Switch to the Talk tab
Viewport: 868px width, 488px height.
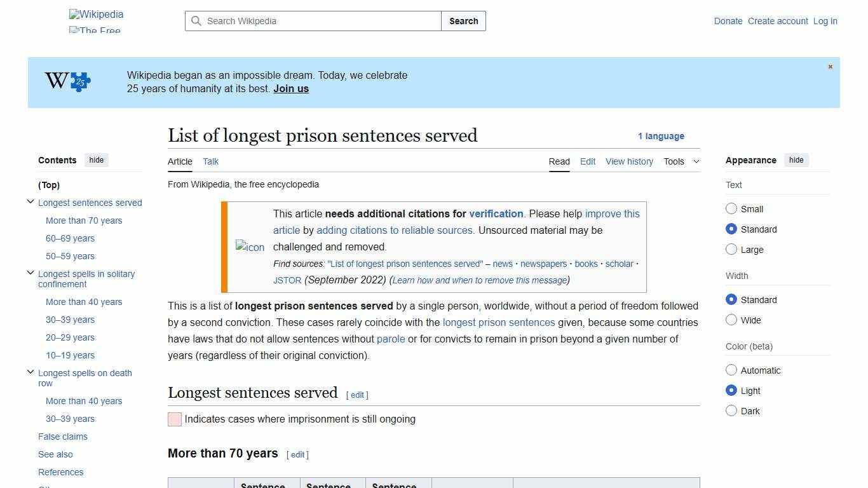pos(210,161)
